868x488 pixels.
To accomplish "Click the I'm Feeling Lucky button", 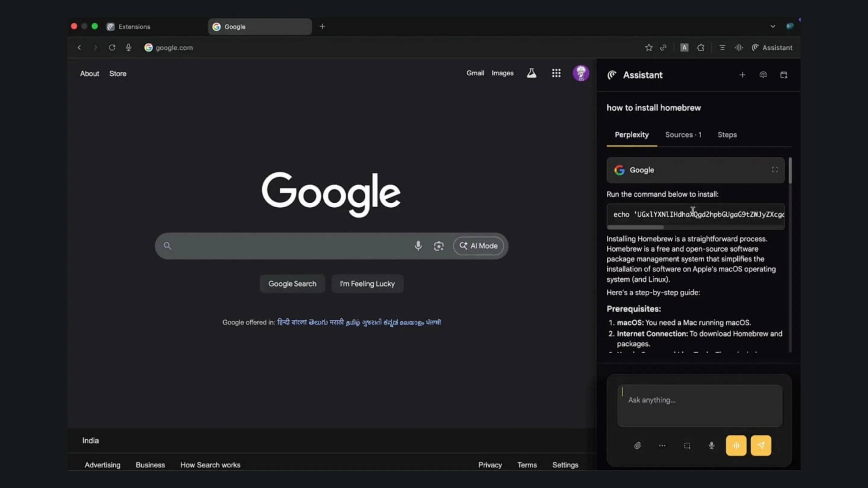I will click(367, 283).
